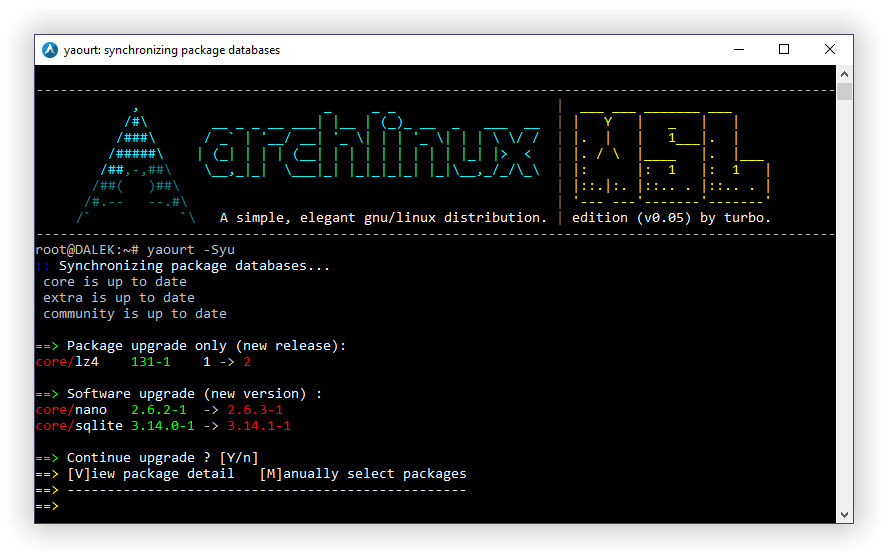
Task: Click the 'extra is up to date' line
Action: [119, 297]
